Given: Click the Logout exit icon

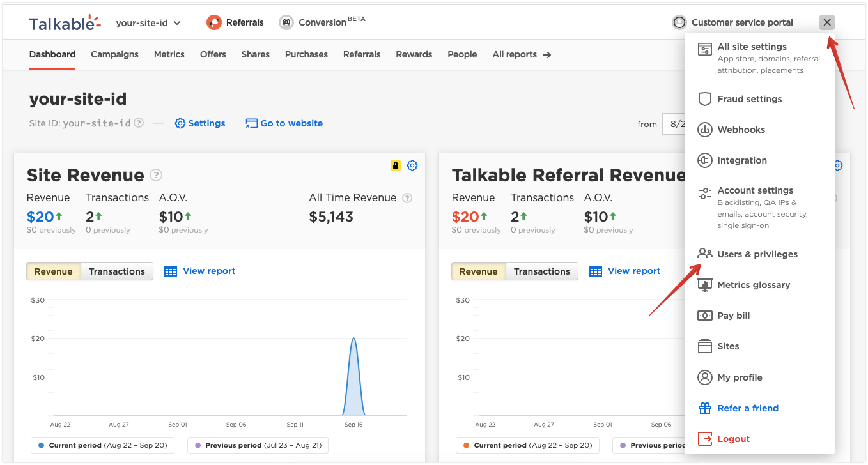Looking at the screenshot, I should (704, 439).
